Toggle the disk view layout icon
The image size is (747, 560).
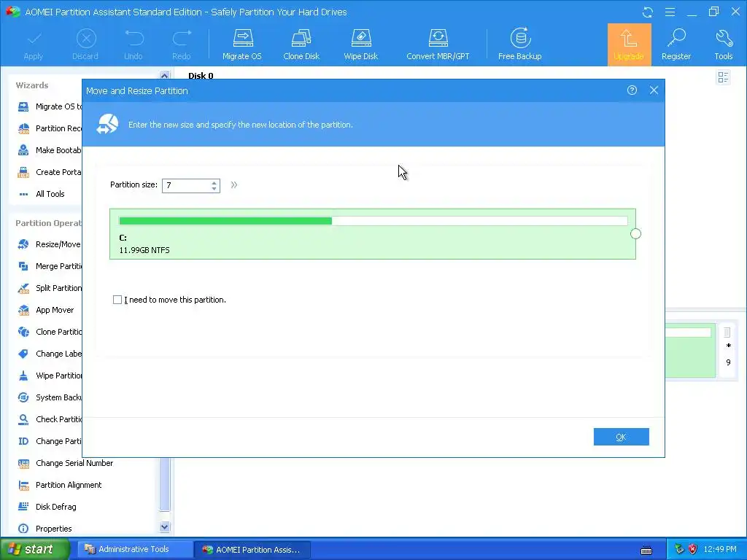point(723,77)
